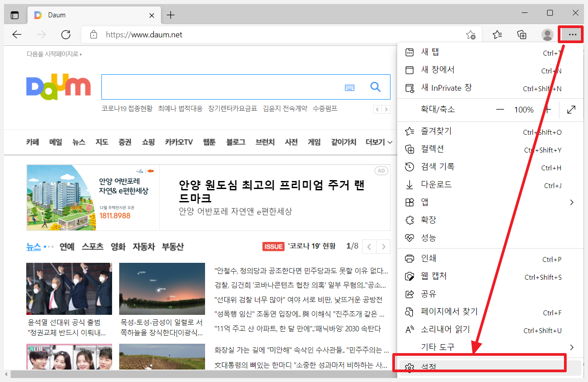This screenshot has width=588, height=382.
Task: Open 다운로드 from the menu
Action: tap(490, 185)
